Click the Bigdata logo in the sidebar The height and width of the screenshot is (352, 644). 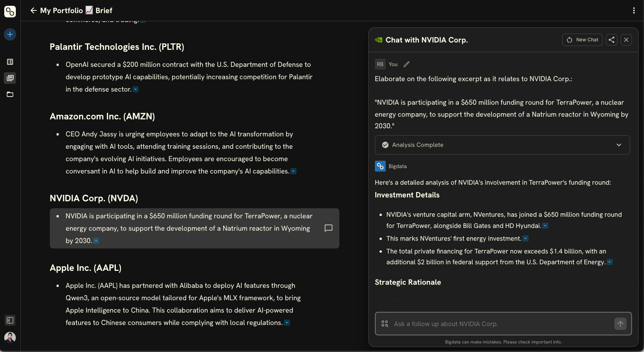pos(10,12)
